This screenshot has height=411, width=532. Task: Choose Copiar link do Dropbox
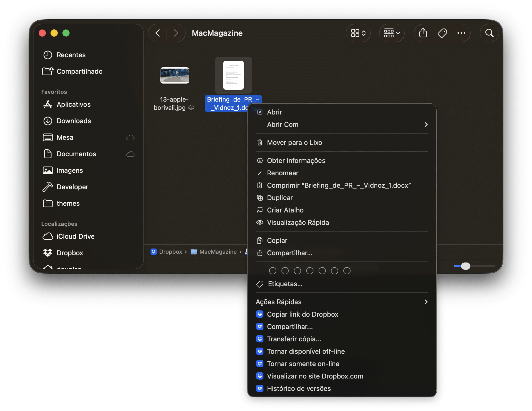click(302, 314)
